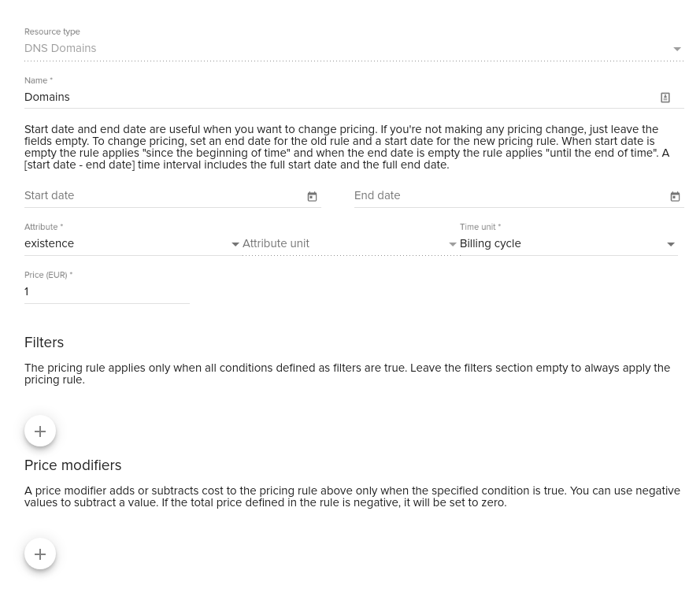Click the existence attribute dropdown arrow

pos(235,244)
